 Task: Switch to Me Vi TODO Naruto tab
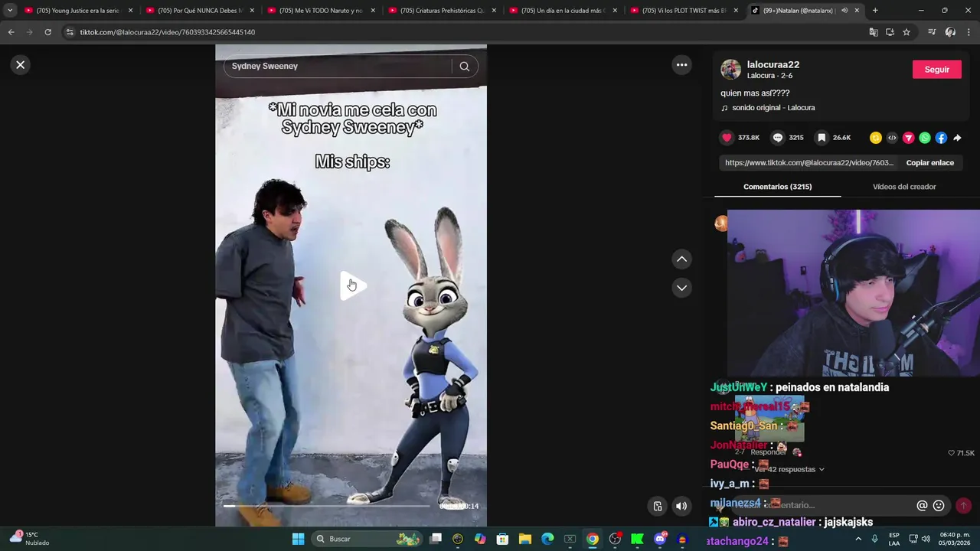(x=320, y=11)
